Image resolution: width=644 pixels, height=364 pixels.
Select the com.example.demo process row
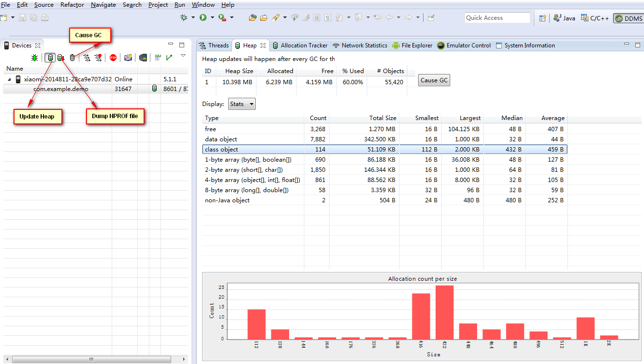95,89
